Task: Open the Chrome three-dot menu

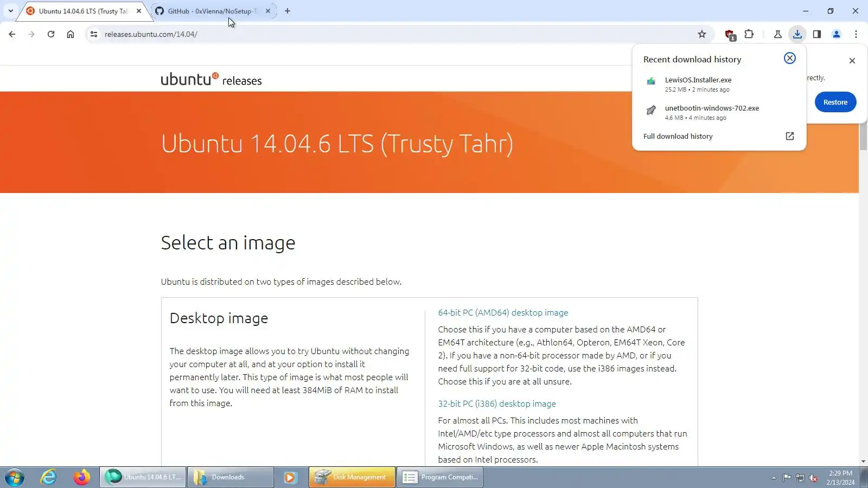Action: [x=856, y=34]
